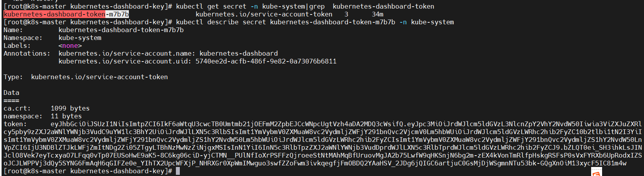This screenshot has width=644, height=176.
Task: Click the 'kubectl describe secret' command text
Action: point(221,22)
